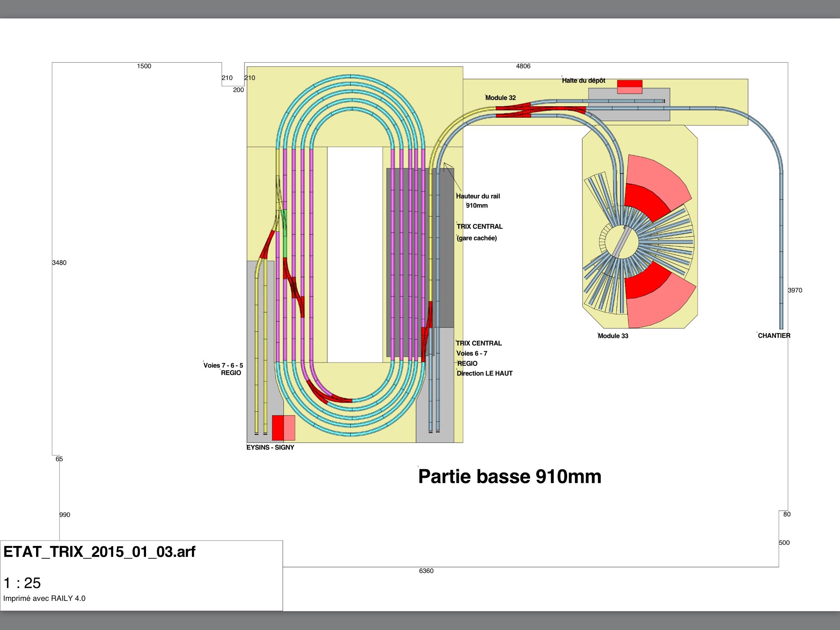Select the (gare cachée) label
Viewport: 840px width, 630px height.
click(x=477, y=238)
